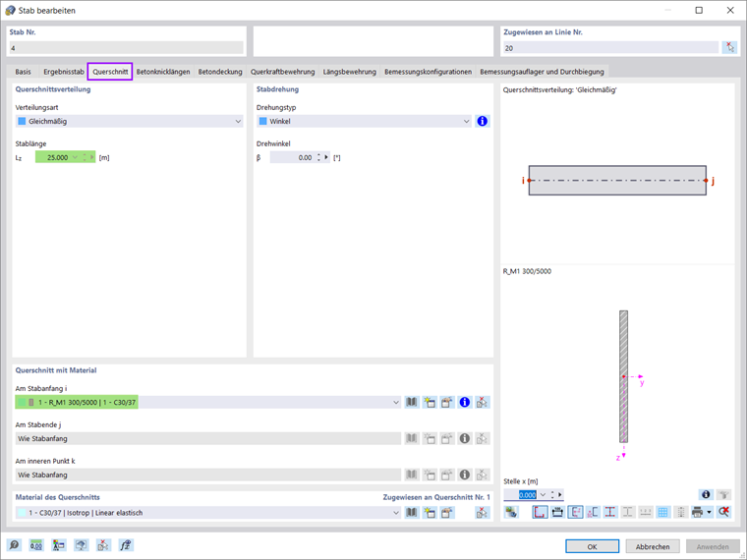Create a new cross-section for Stabanfang i
The image size is (747, 560).
(x=430, y=403)
